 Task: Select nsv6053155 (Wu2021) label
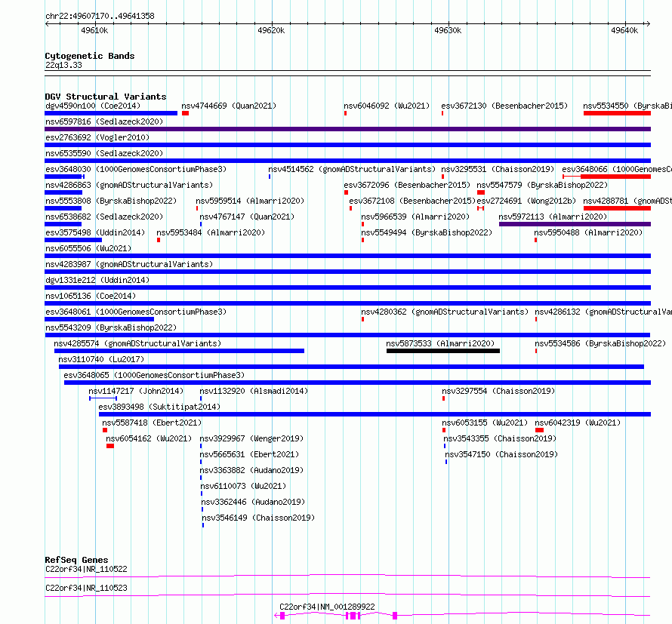point(485,423)
